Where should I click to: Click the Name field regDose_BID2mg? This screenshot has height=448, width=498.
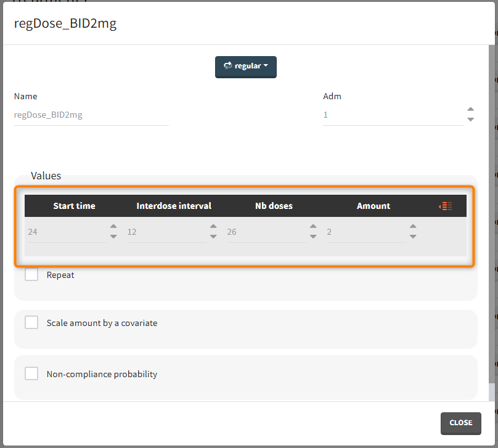pos(91,115)
